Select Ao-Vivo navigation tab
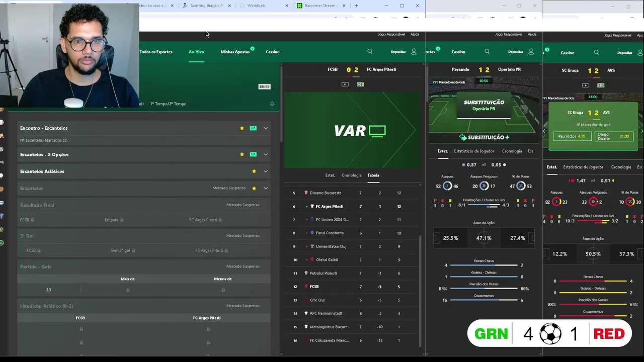Screen dimensions: 644x362 click(196, 52)
